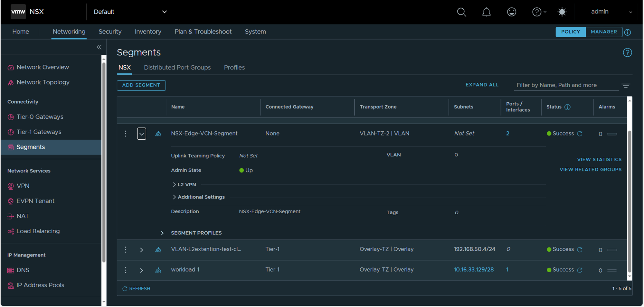Click the REFRESH button
This screenshot has height=307, width=644.
[137, 289]
